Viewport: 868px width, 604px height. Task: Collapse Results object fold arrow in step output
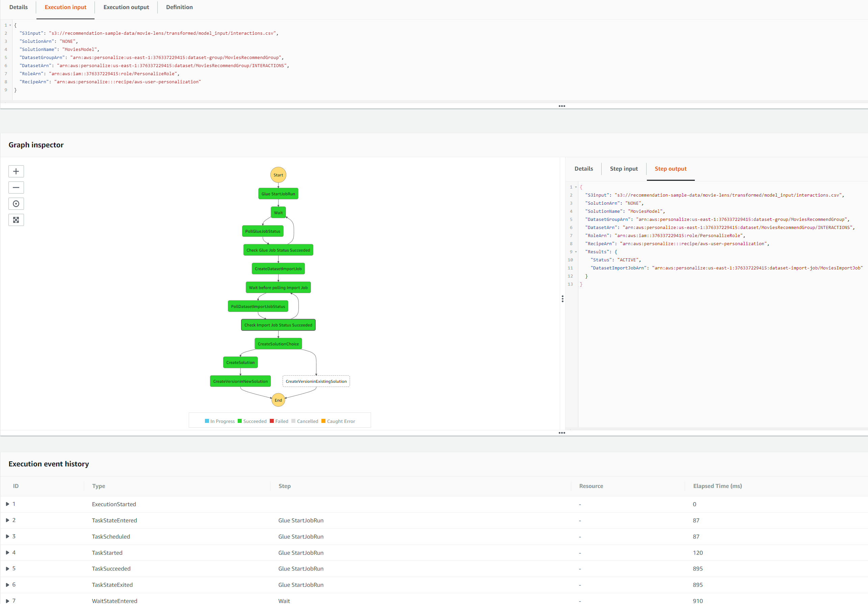(576, 252)
